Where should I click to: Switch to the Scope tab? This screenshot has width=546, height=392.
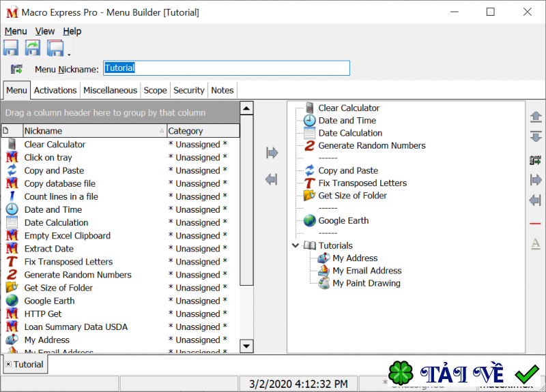click(x=156, y=91)
